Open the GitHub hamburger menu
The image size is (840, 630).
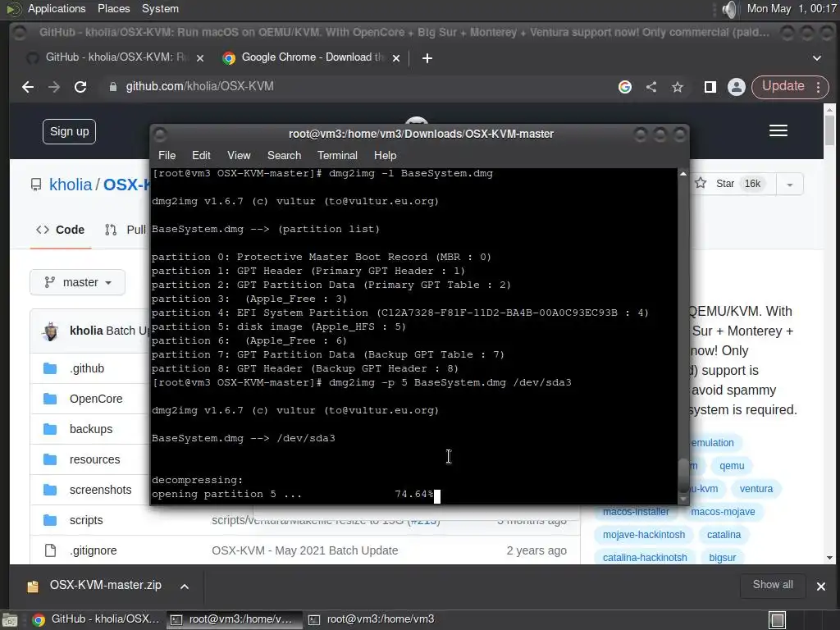coord(778,130)
